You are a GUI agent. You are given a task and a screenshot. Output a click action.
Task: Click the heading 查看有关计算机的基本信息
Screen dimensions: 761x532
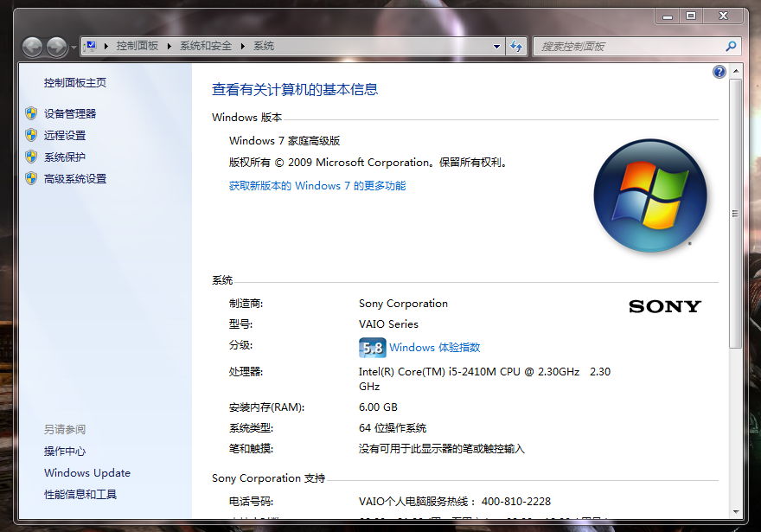(x=295, y=89)
